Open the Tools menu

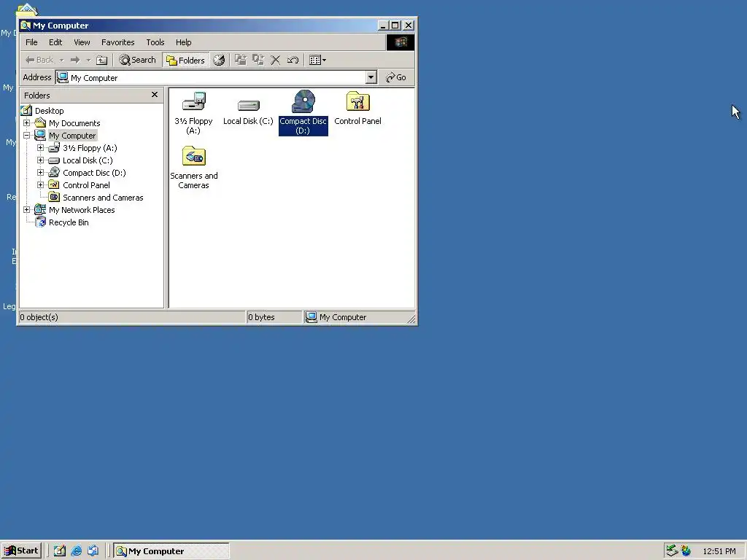tap(155, 42)
